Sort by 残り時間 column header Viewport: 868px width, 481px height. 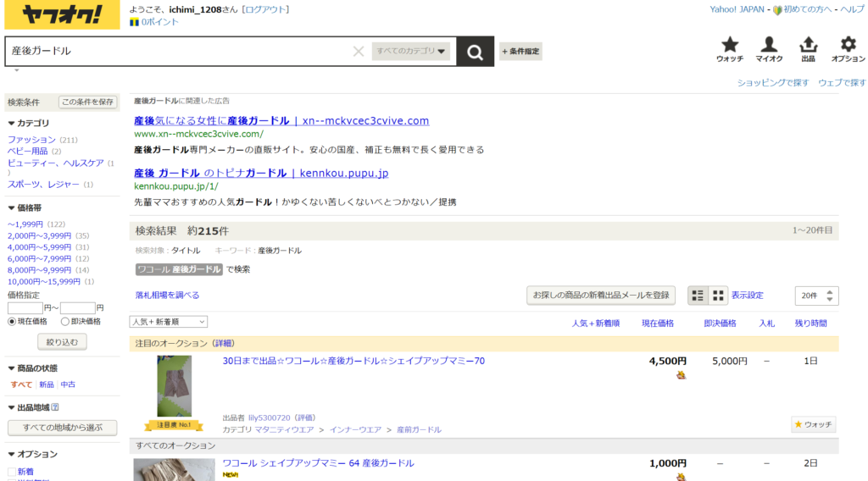[811, 323]
